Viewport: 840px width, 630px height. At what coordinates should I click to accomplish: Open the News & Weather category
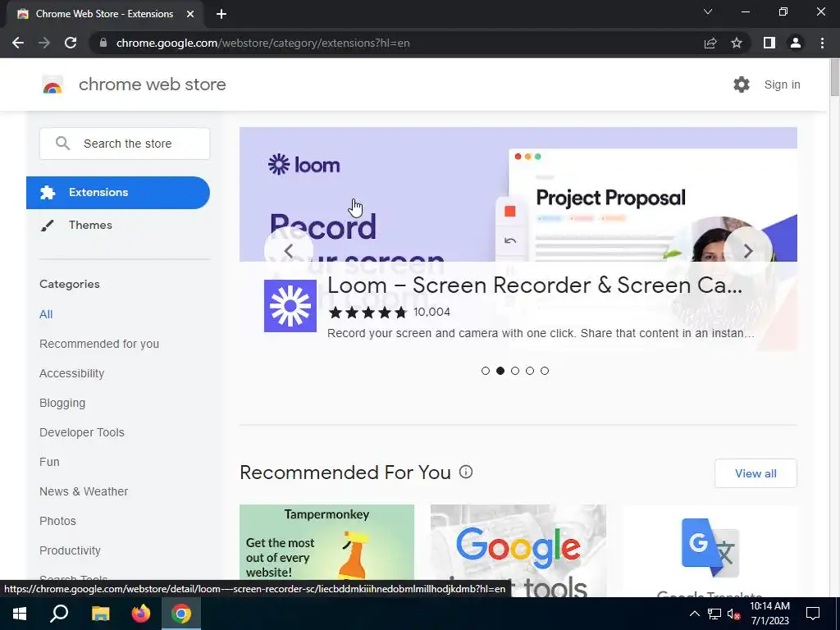click(x=84, y=491)
